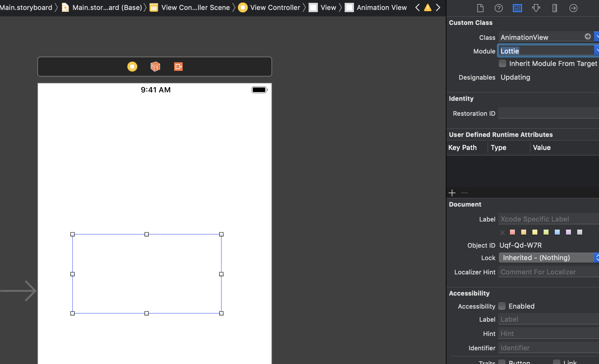599x364 pixels.
Task: Toggle the Button trait checkbox
Action: click(x=502, y=362)
